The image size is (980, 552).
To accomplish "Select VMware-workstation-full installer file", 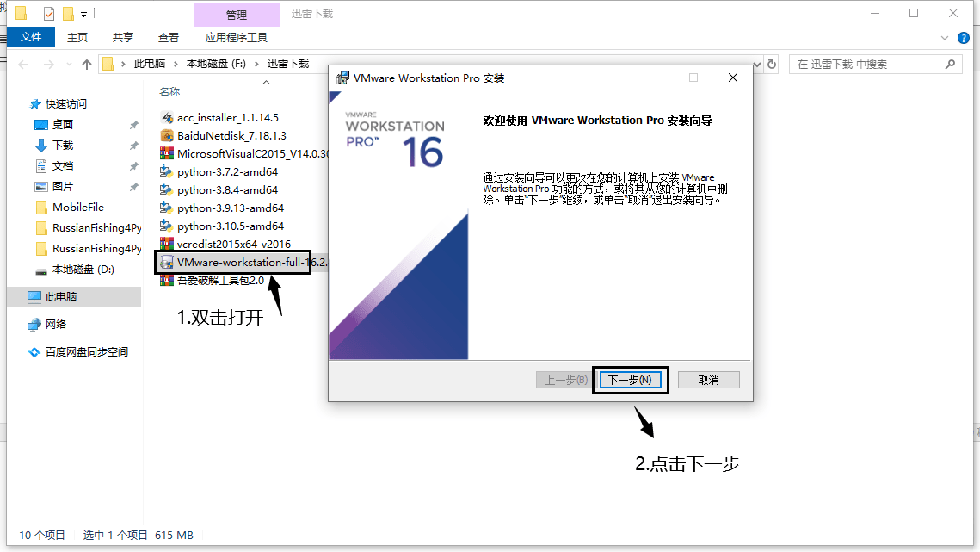I will coord(243,263).
